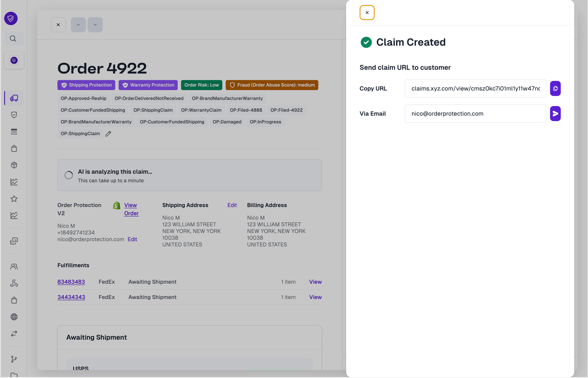Select the store switcher shield tile

pos(14,60)
